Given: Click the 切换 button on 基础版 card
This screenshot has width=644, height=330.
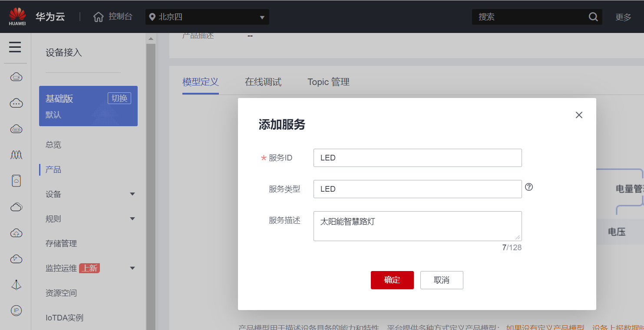Looking at the screenshot, I should (119, 98).
